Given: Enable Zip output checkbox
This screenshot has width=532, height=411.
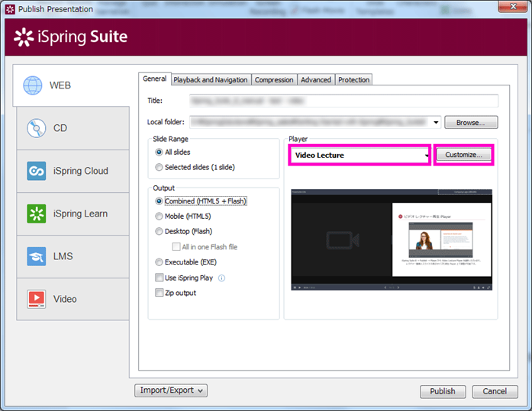Looking at the screenshot, I should point(159,292).
